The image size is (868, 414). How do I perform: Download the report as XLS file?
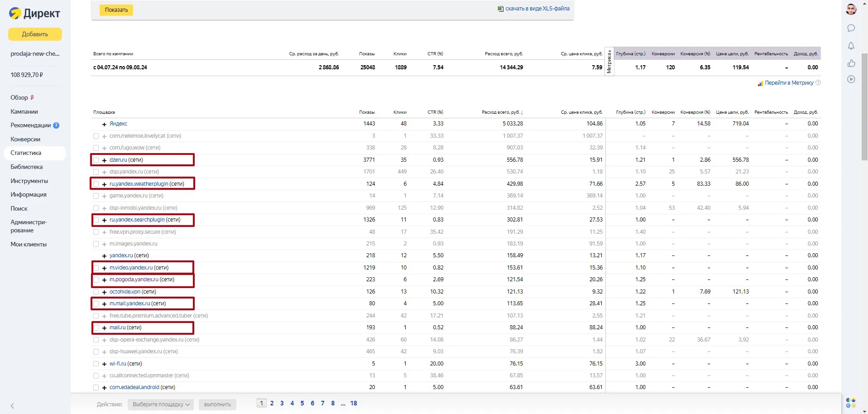tap(537, 9)
